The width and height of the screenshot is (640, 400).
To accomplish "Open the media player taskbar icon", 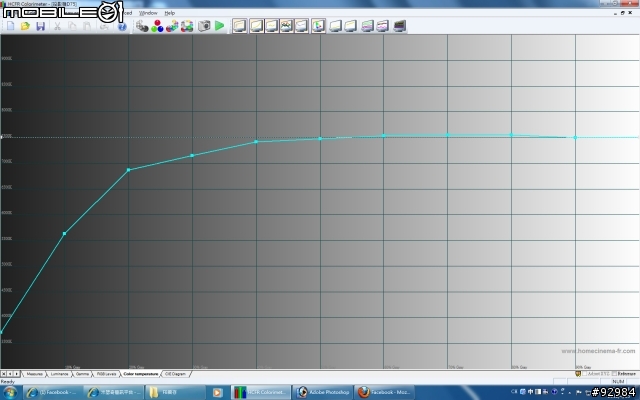I will [x=217, y=393].
